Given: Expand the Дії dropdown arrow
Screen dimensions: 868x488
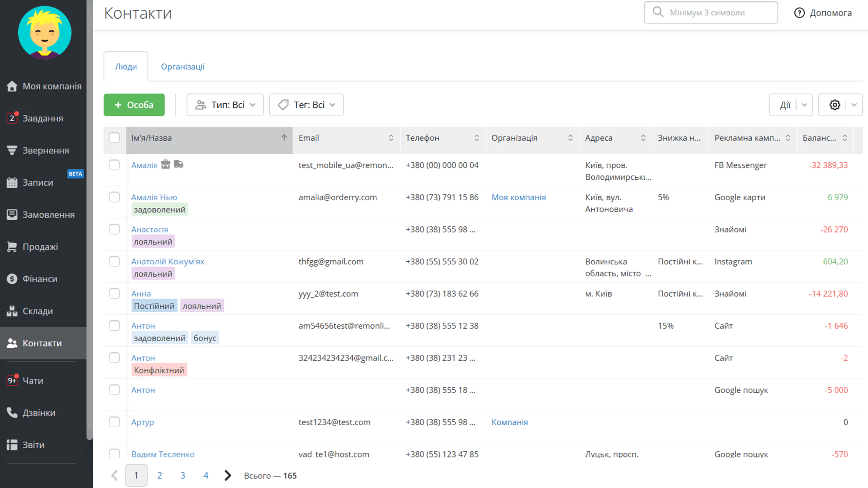Looking at the screenshot, I should pyautogui.click(x=804, y=105).
